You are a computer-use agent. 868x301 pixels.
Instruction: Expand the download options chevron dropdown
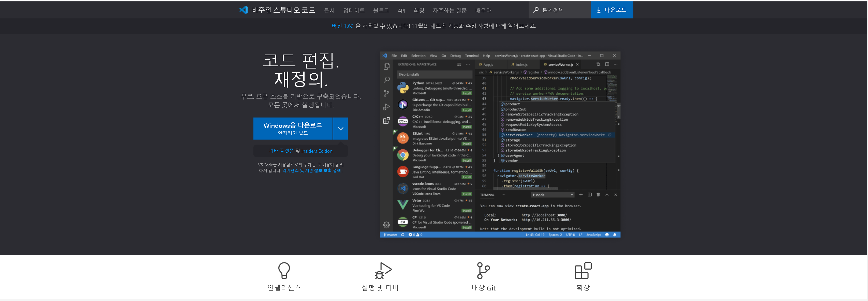coord(340,129)
